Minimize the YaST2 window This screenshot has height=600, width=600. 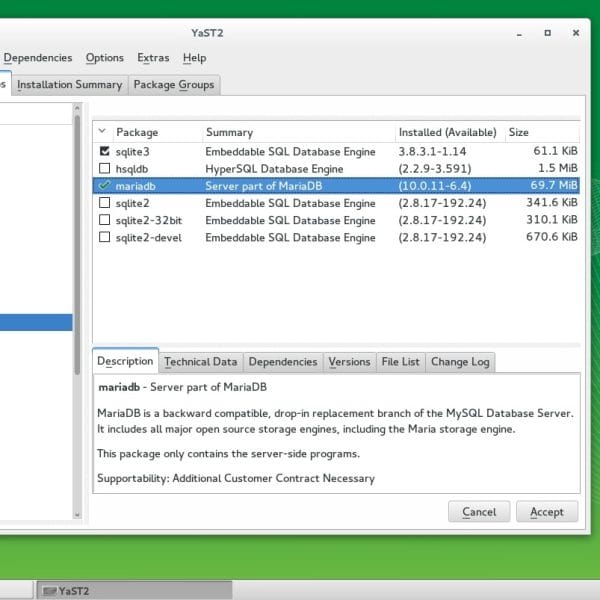519,34
